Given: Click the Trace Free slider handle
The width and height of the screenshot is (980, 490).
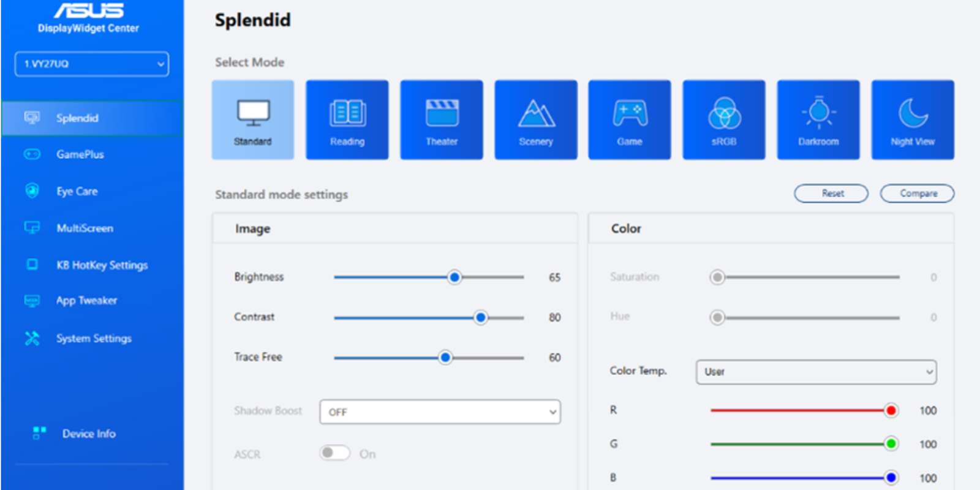Looking at the screenshot, I should 445,357.
